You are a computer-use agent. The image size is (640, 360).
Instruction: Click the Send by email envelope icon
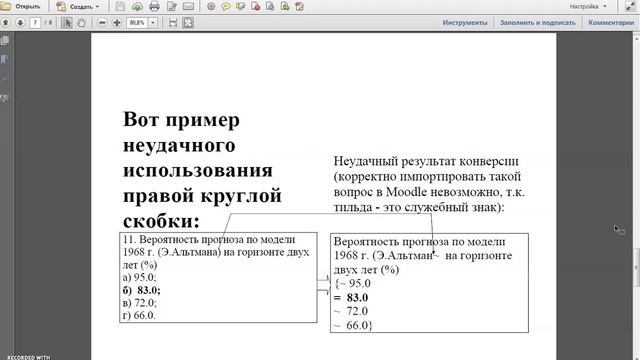[188, 7]
